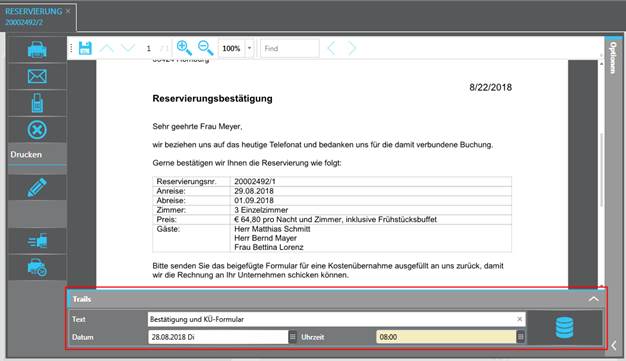The width and height of the screenshot is (626, 361).
Task: Open the Uhrzeit time picker
Action: [521, 337]
